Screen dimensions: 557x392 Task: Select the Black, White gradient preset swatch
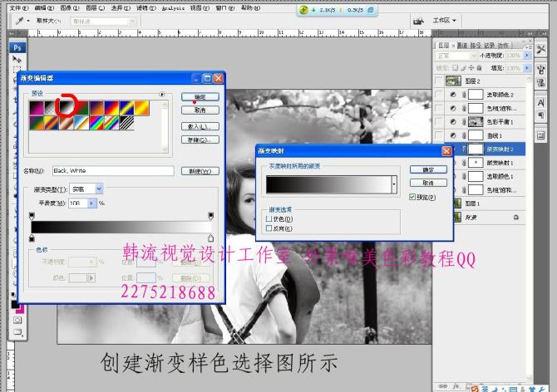click(x=67, y=108)
